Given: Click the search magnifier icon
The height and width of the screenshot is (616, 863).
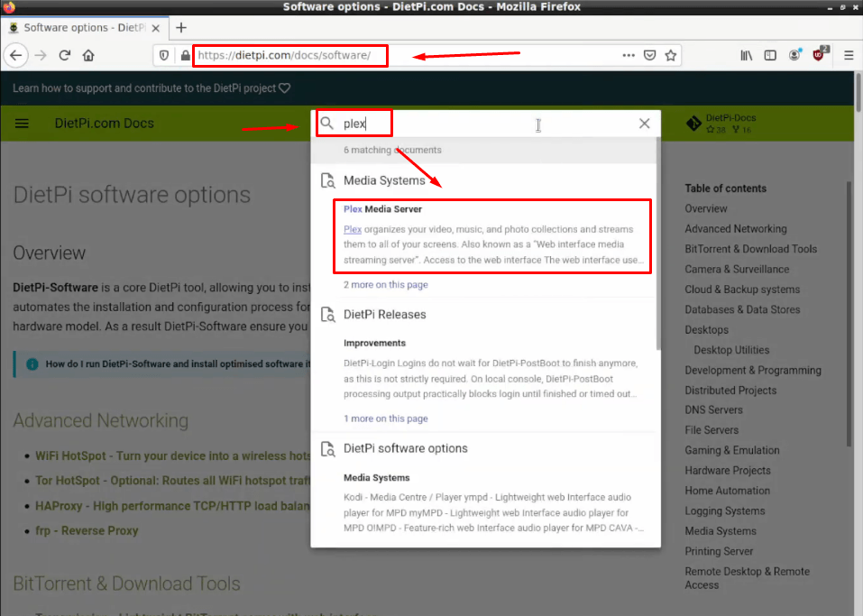Looking at the screenshot, I should tap(327, 124).
